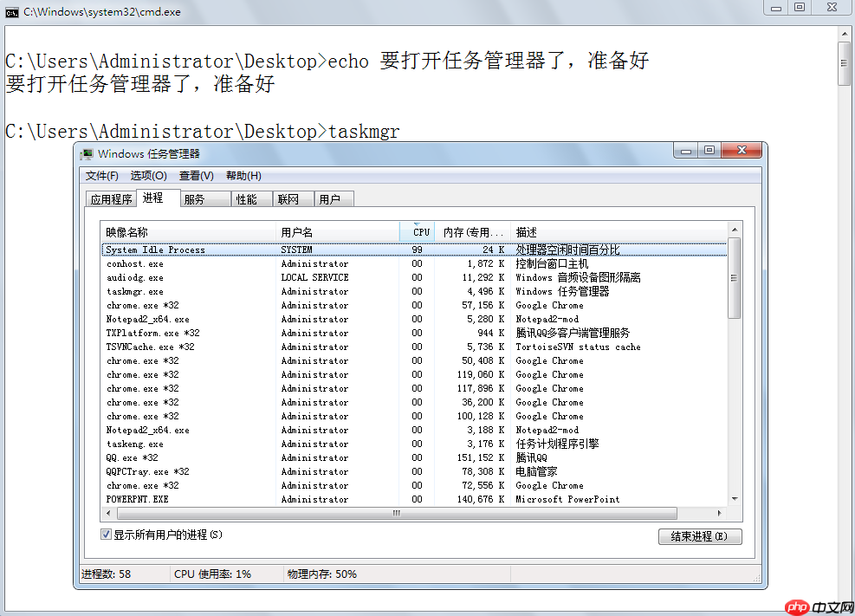Switch to the 应用程序 tab
The image size is (855, 616).
(111, 199)
